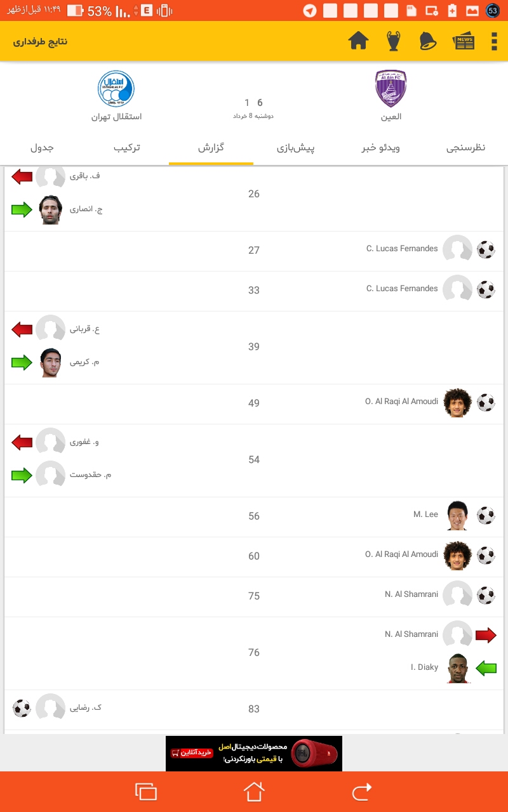
Task: Select player I. Diaky substitution entry
Action: point(424,667)
